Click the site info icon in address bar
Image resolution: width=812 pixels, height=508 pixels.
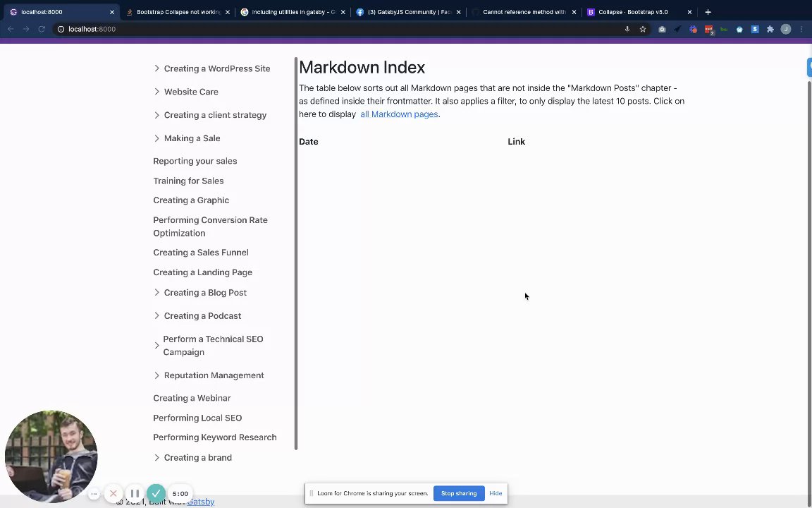pyautogui.click(x=61, y=29)
